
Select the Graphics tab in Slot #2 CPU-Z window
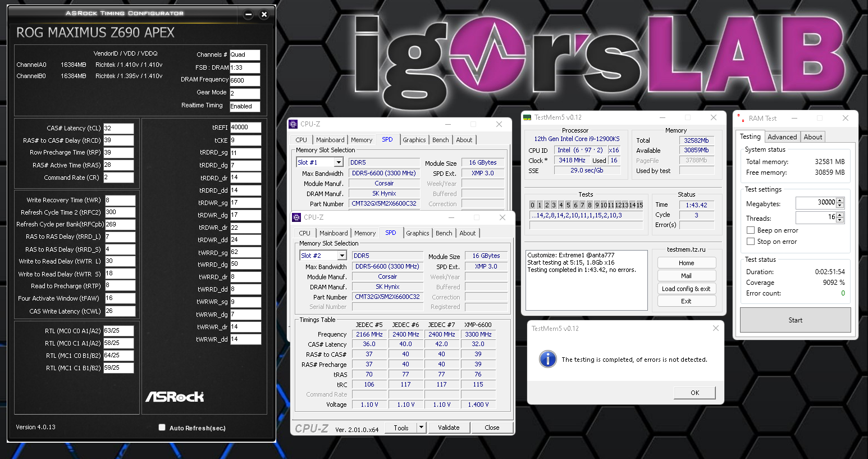[x=418, y=233]
